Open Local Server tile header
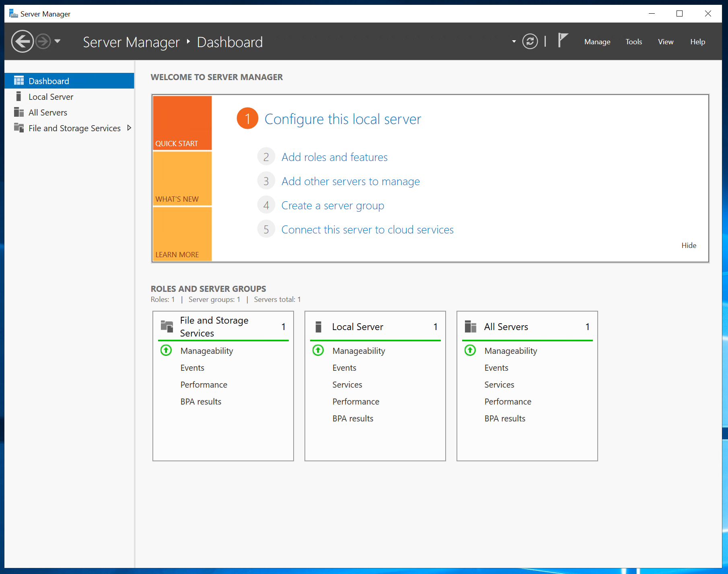 [375, 326]
